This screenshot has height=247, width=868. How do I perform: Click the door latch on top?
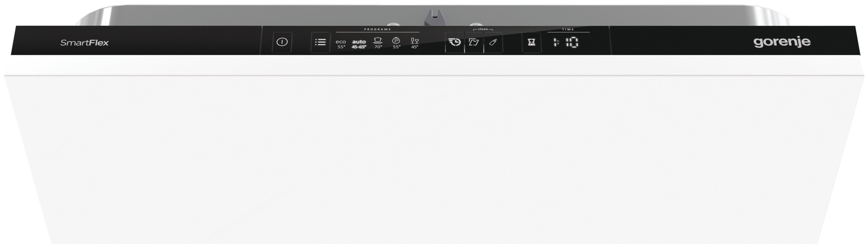(x=435, y=18)
